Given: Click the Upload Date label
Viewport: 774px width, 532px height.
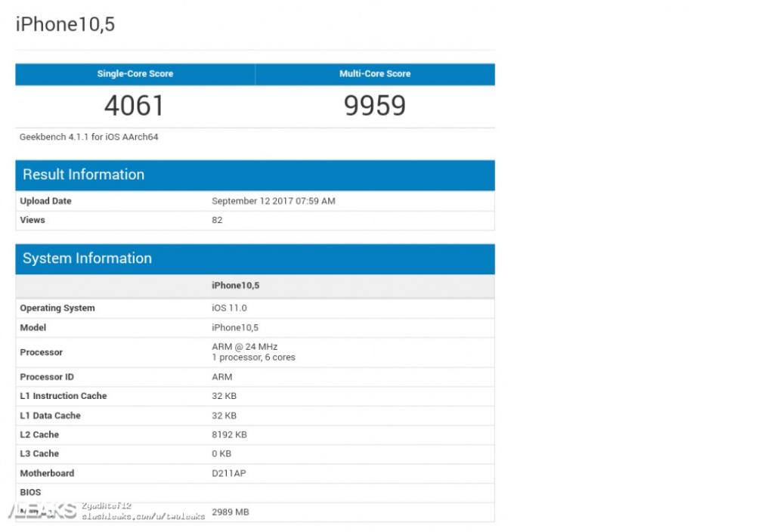Looking at the screenshot, I should 45,201.
